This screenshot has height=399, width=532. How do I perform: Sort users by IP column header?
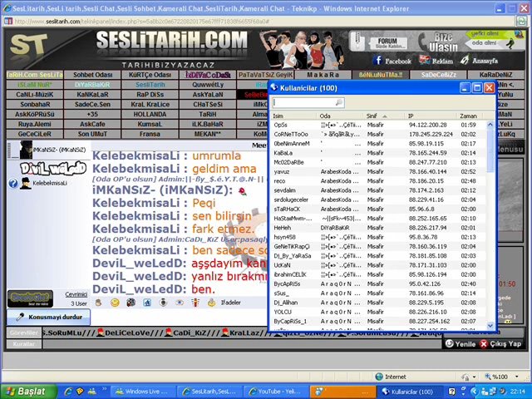pos(431,116)
